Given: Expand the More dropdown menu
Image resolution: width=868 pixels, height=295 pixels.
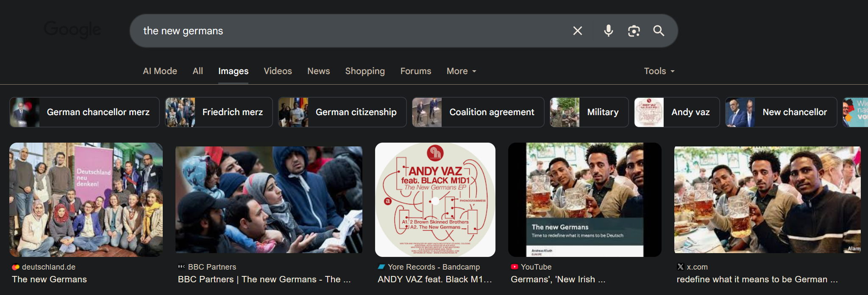Looking at the screenshot, I should [461, 71].
